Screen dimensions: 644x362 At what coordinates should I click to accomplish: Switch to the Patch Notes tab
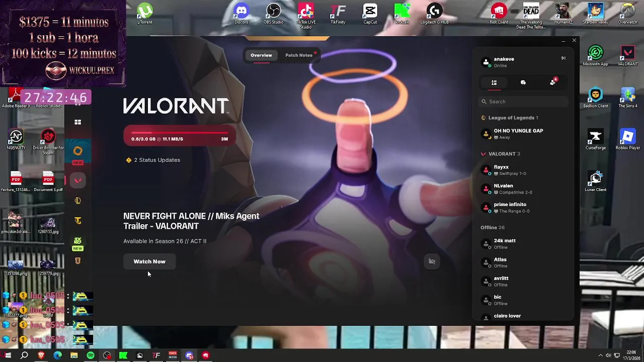point(299,55)
